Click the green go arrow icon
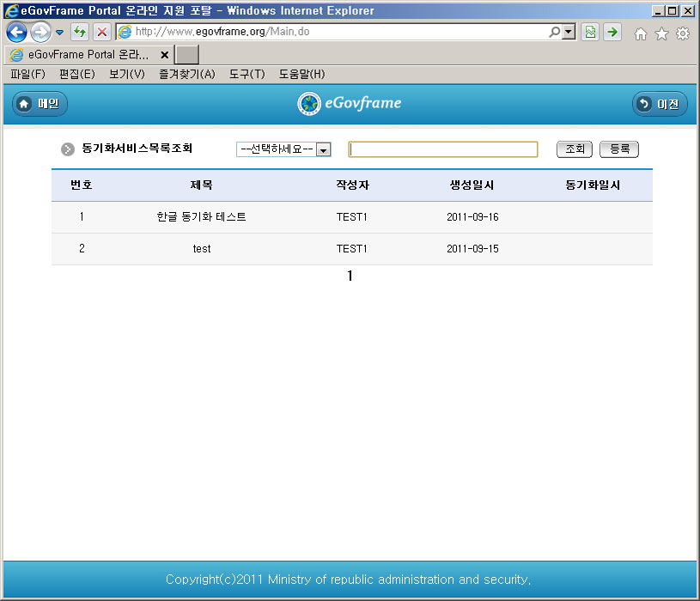Image resolution: width=700 pixels, height=601 pixels. [612, 33]
